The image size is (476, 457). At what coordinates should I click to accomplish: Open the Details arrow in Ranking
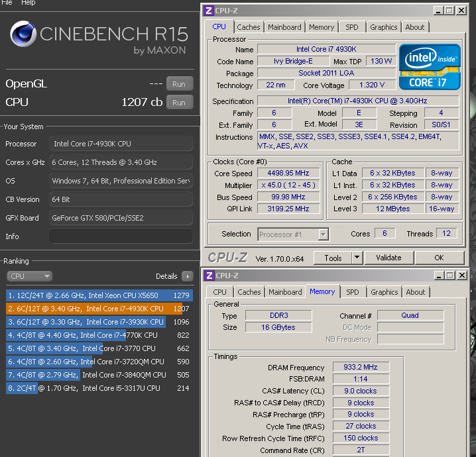coord(188,276)
